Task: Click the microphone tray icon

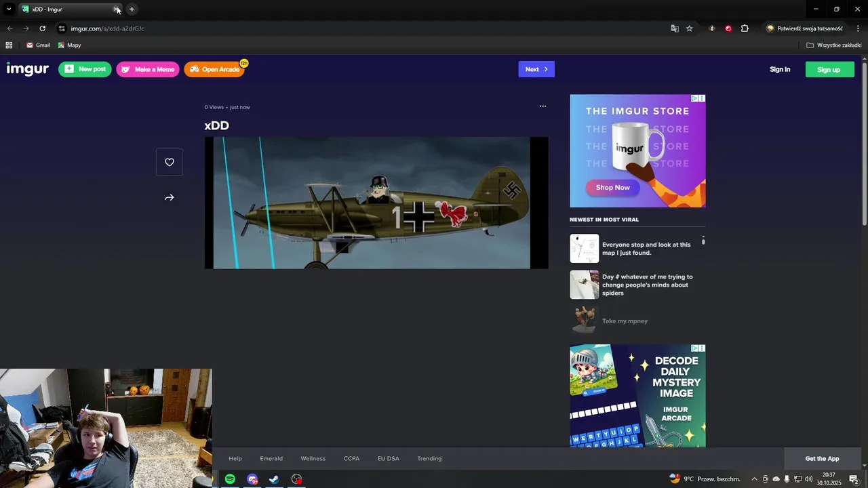Action: tap(787, 479)
